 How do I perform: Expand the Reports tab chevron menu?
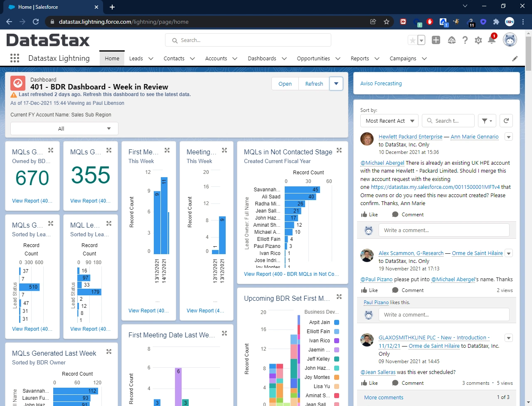pyautogui.click(x=377, y=59)
